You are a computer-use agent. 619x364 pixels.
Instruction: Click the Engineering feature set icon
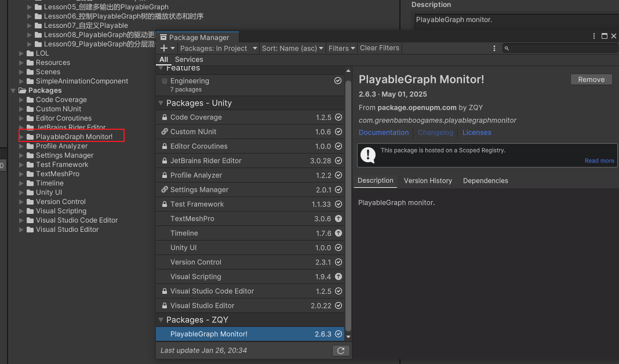[165, 81]
